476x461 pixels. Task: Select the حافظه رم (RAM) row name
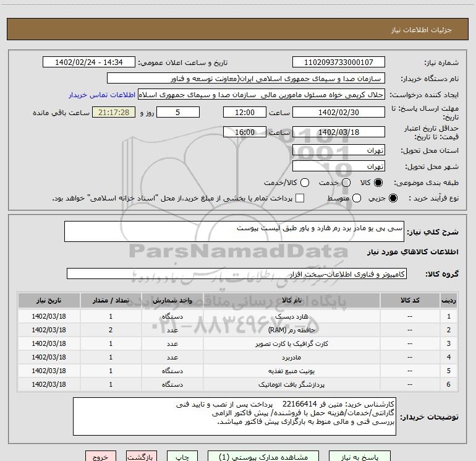291,330
